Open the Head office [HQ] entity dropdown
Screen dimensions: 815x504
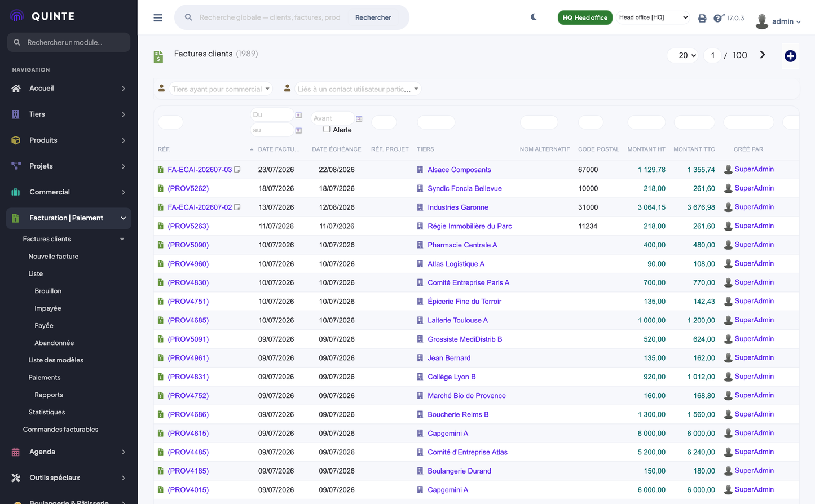click(653, 17)
